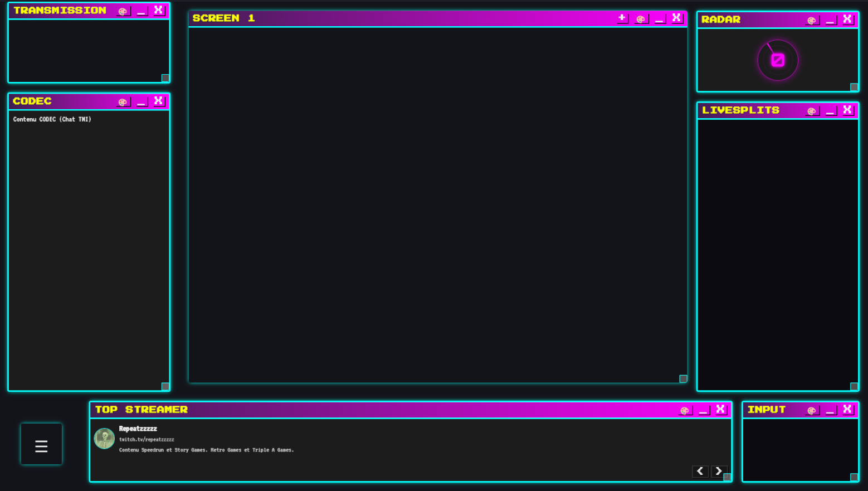Screen dimensions: 868x491
Task: Open the SCREEN 1 color palette swatch
Action: [x=641, y=18]
